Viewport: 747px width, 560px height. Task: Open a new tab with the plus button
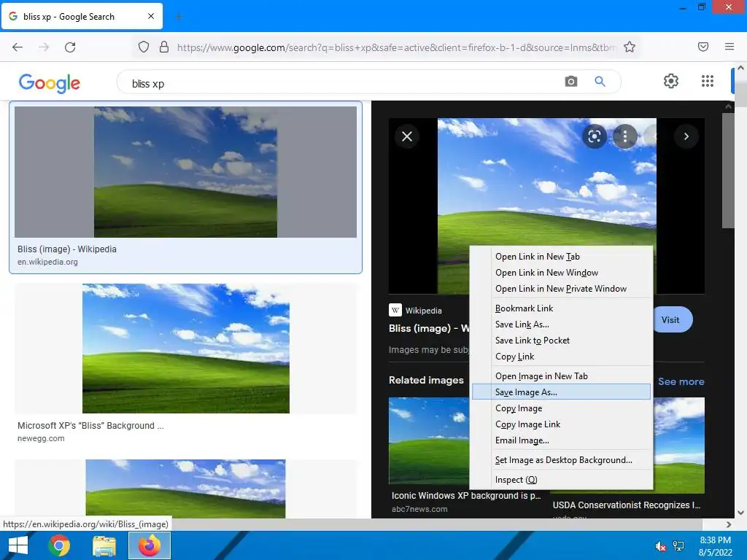(179, 17)
